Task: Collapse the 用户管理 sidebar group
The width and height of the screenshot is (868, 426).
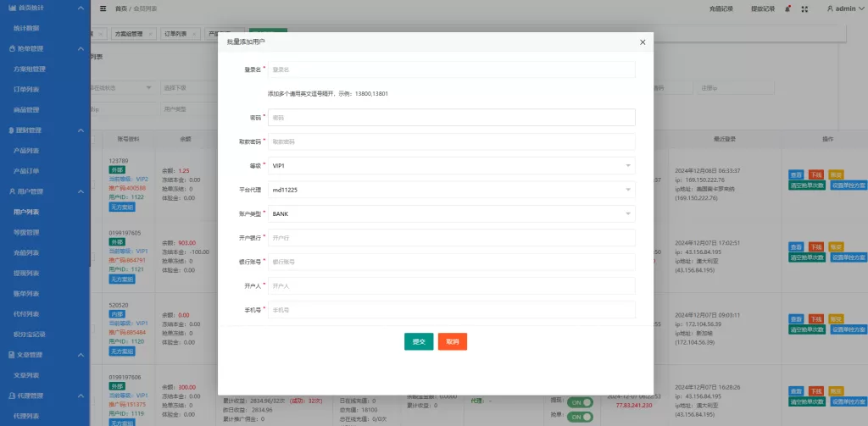Action: 80,192
